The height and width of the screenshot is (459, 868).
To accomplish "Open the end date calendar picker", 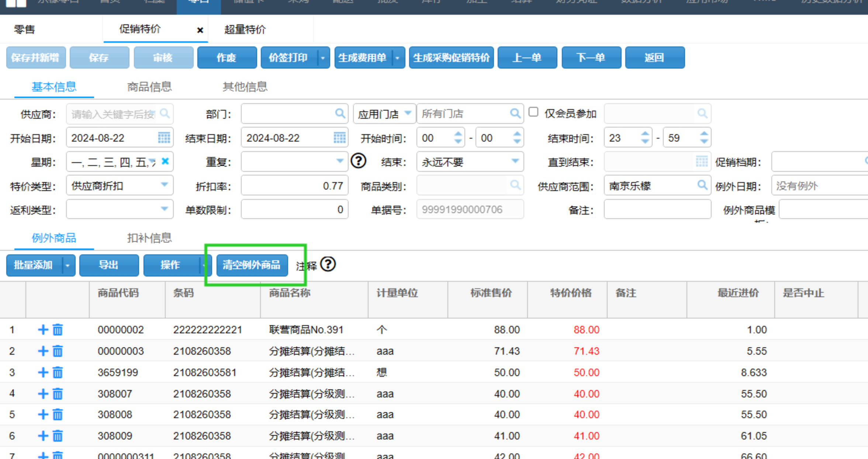I will coord(339,138).
